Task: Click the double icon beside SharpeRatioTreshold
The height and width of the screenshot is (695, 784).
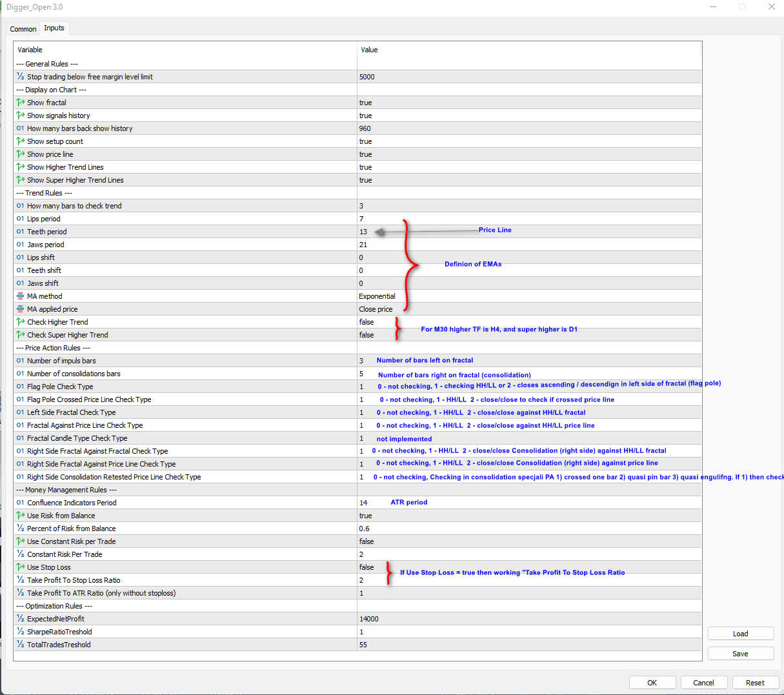Action: click(x=21, y=632)
